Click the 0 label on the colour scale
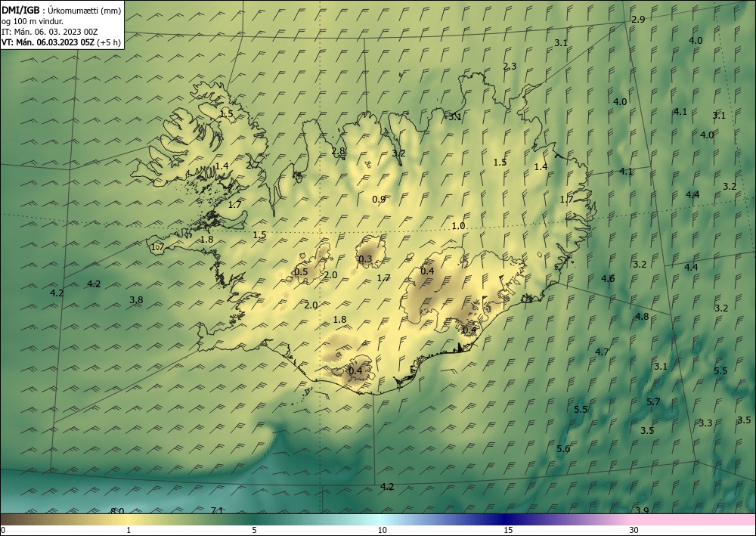This screenshot has height=536, width=756. pos(3,530)
